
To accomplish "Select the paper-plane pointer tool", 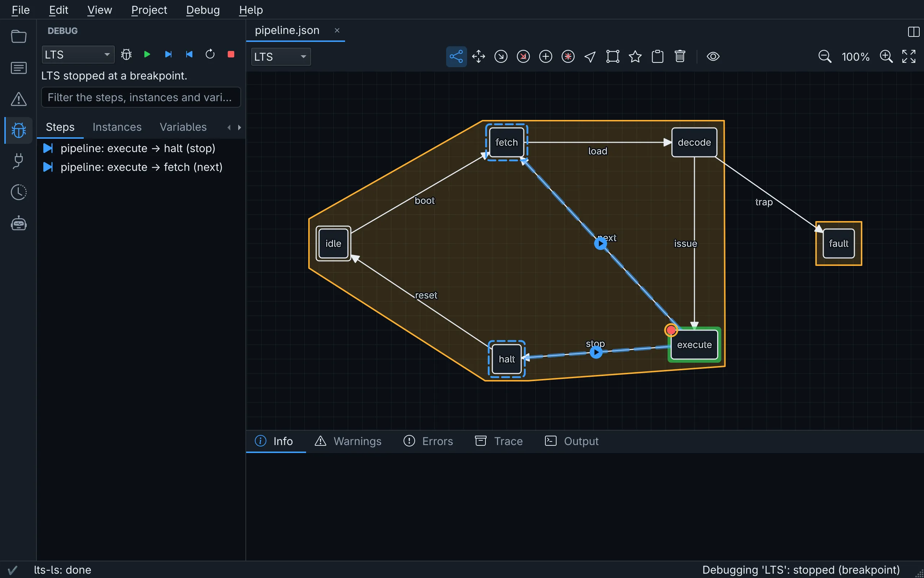I will 590,57.
